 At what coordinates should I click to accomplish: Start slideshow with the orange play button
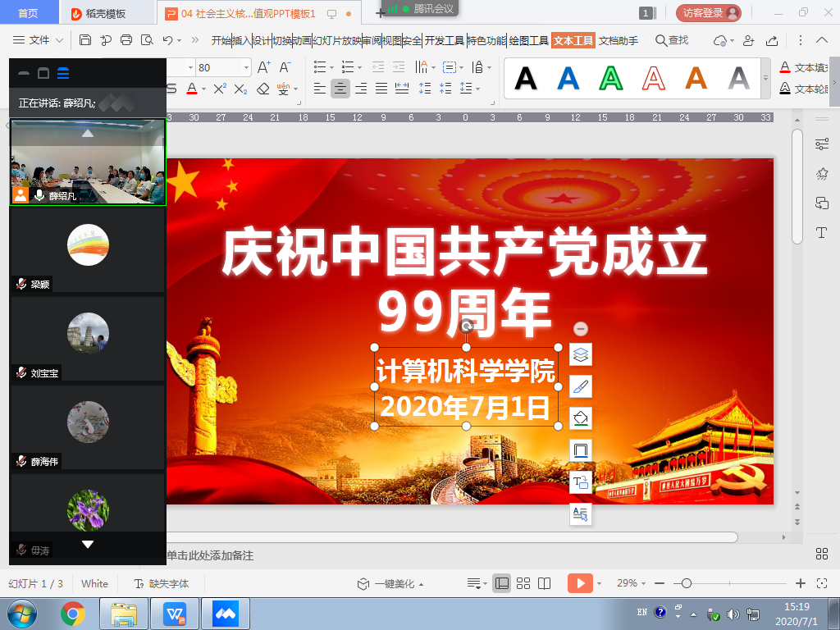(579, 583)
